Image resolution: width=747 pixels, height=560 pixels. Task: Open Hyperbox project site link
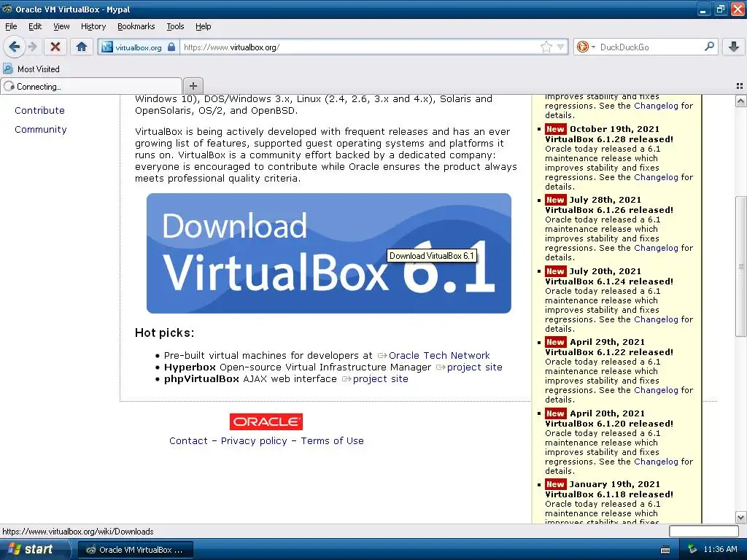(474, 367)
